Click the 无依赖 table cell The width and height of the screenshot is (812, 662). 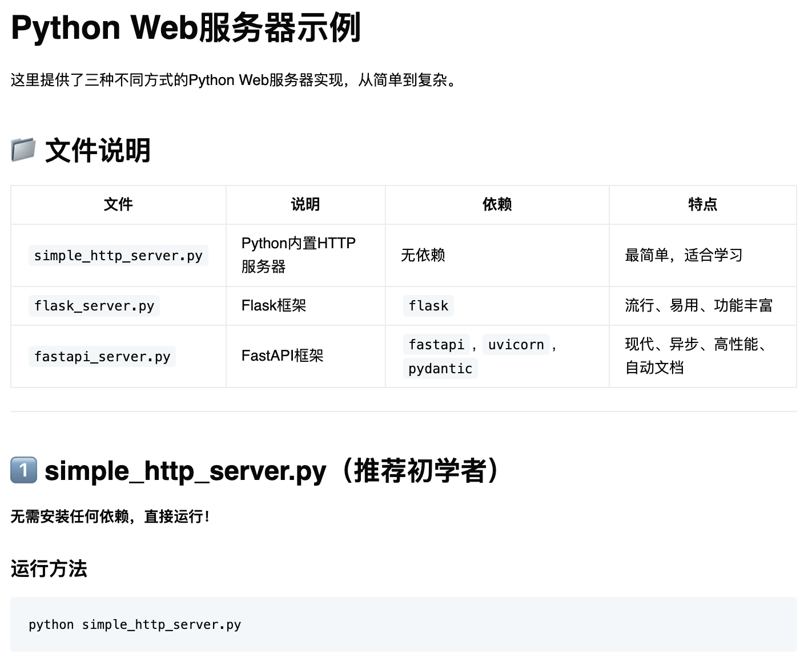(x=423, y=255)
